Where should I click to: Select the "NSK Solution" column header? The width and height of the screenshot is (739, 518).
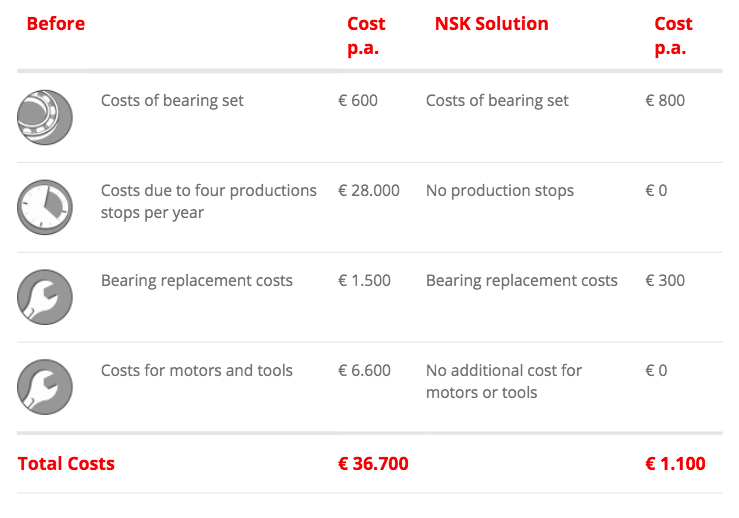pyautogui.click(x=491, y=24)
